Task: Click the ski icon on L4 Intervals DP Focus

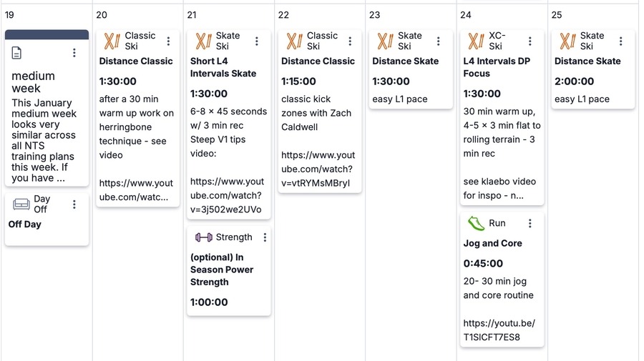Action: click(476, 41)
